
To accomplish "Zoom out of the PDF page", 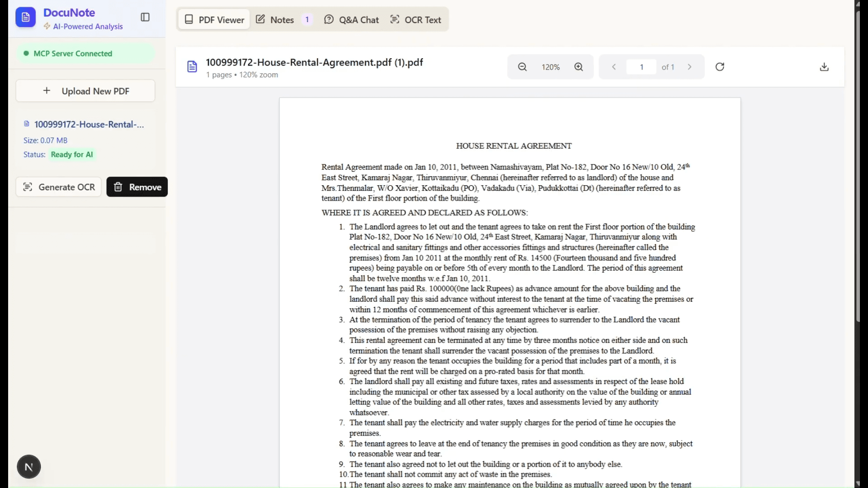I will tap(522, 66).
